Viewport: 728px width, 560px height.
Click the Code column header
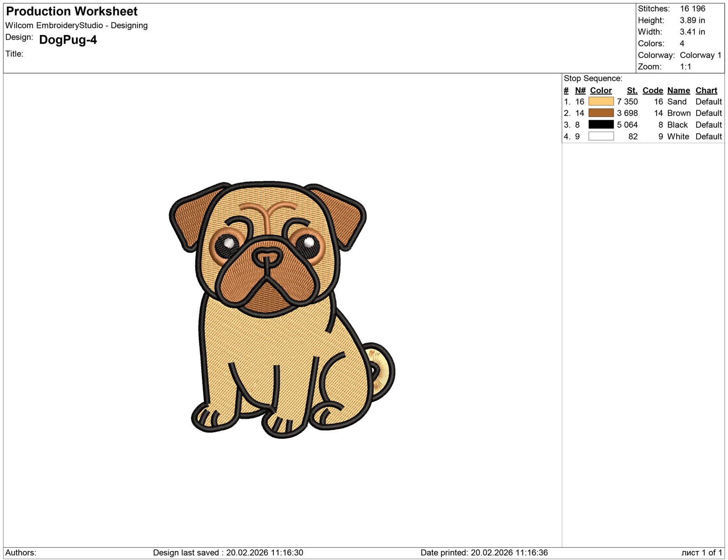pyautogui.click(x=652, y=90)
